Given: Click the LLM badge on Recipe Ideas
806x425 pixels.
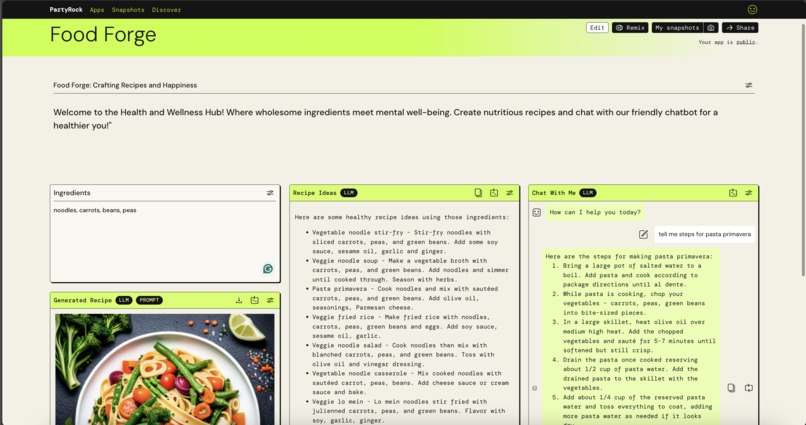Looking at the screenshot, I should click(x=349, y=193).
